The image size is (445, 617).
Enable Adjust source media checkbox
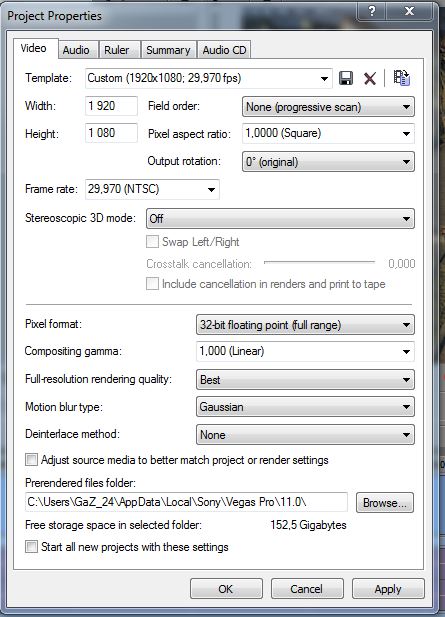(x=31, y=459)
